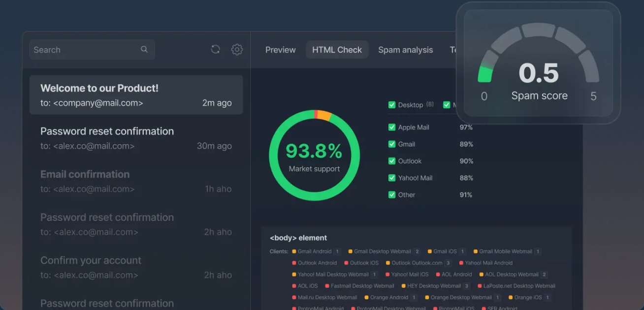
Task: Click the magnifier icon in Search
Action: [x=144, y=49]
